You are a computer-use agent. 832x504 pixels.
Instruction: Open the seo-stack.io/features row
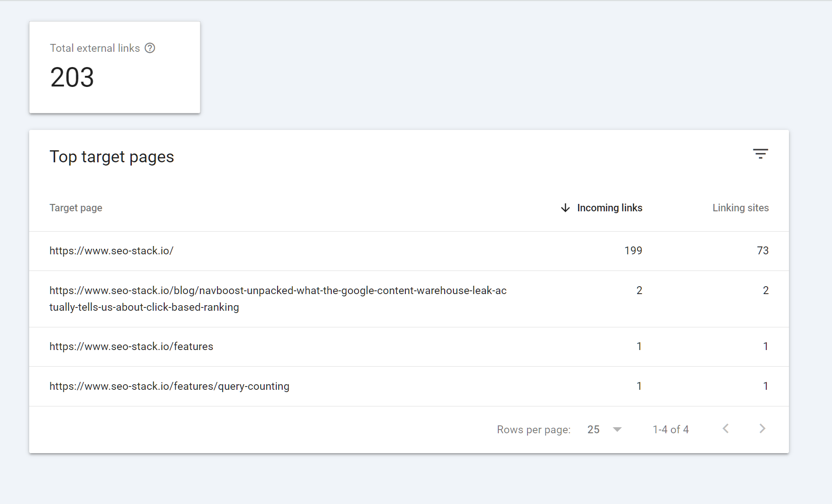(131, 346)
